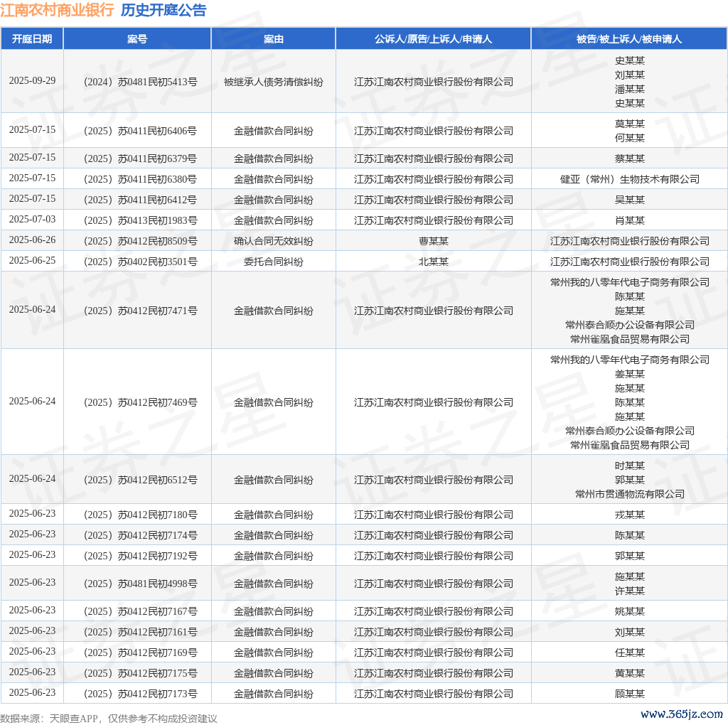Screen dimensions: 728x725
Task: Click plaintiff 北某某
Action: point(433,262)
